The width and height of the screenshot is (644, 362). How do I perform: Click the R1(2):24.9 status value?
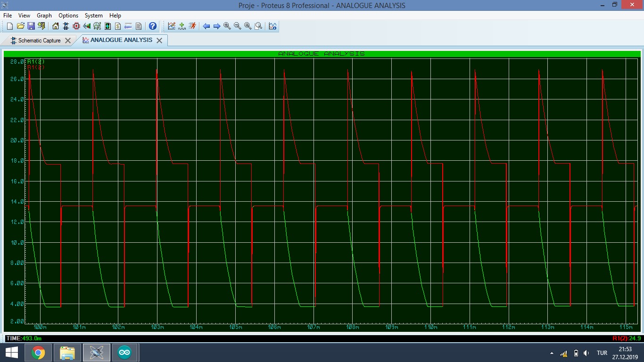coord(627,338)
